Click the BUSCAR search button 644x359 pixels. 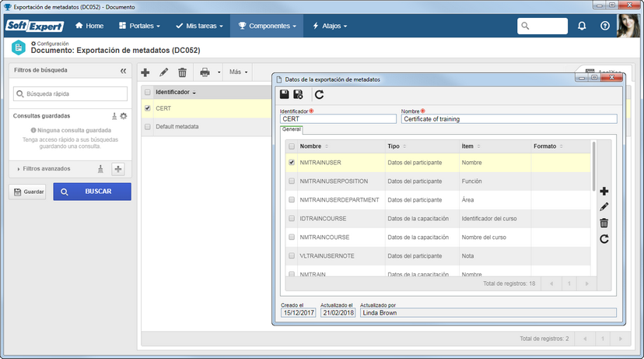pyautogui.click(x=92, y=192)
